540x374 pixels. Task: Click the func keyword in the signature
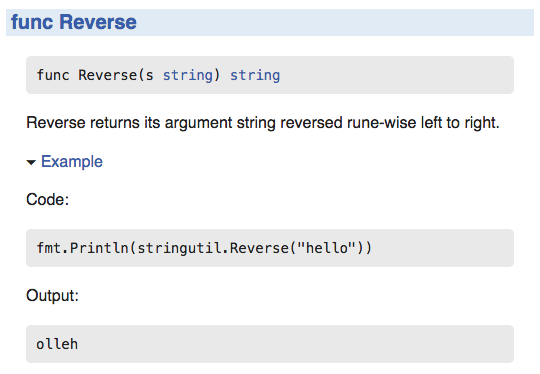coord(53,75)
